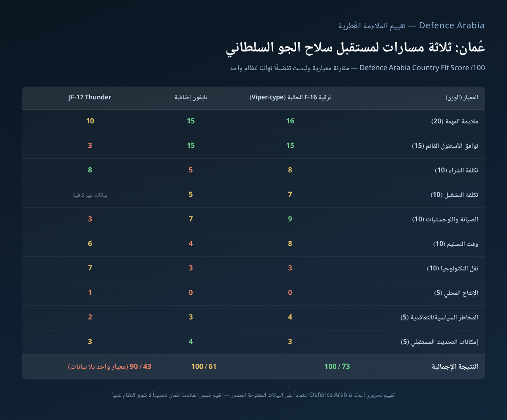507x420 pixels.
Task: Click JF-17 score 6 in وقت التسليم row
Action: pos(90,244)
